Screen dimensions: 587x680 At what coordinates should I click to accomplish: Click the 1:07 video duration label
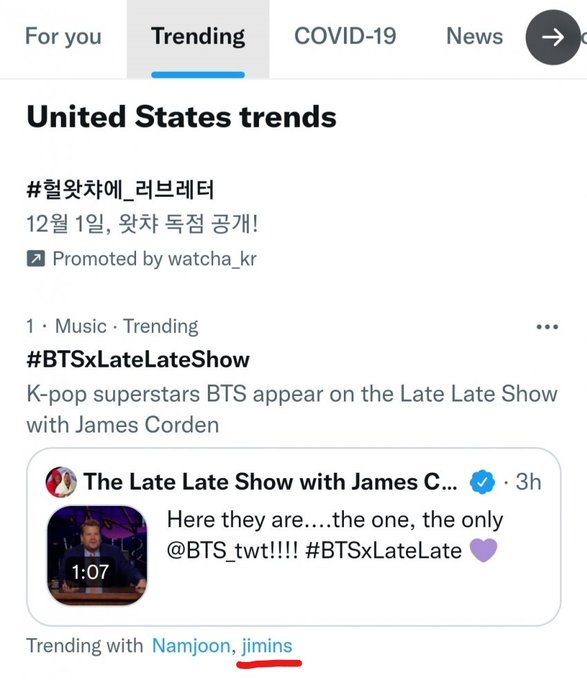[90, 572]
